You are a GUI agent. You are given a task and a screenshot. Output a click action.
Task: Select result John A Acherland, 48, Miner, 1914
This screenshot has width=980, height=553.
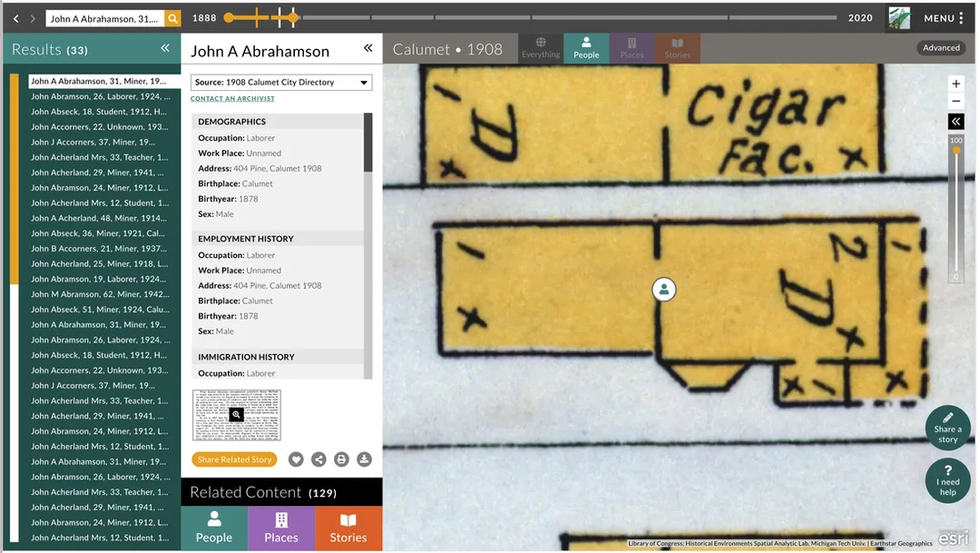coord(100,218)
